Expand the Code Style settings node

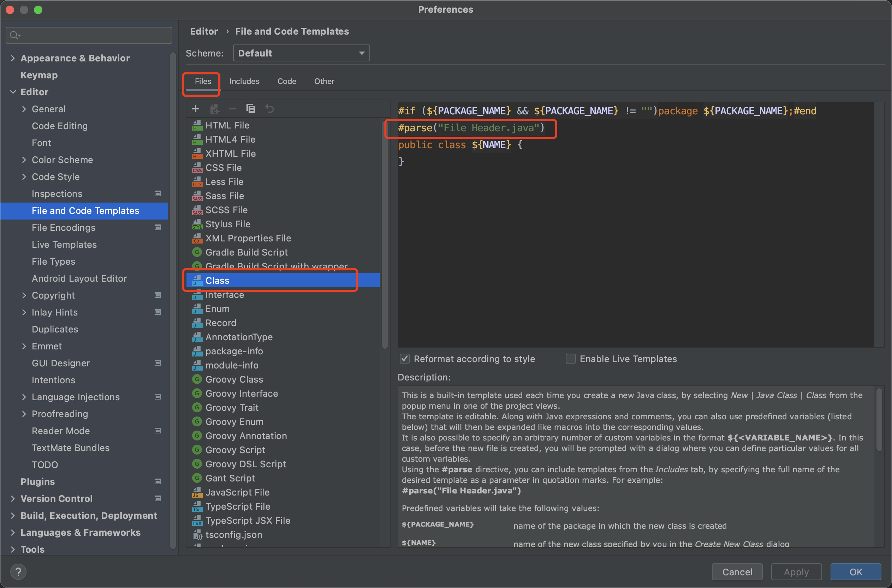(24, 176)
